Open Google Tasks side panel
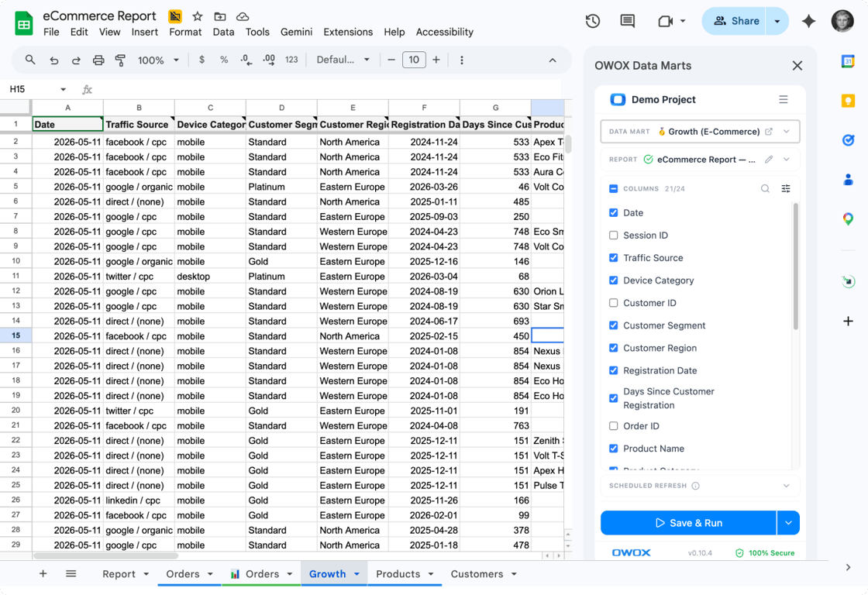868x595 pixels. [848, 140]
